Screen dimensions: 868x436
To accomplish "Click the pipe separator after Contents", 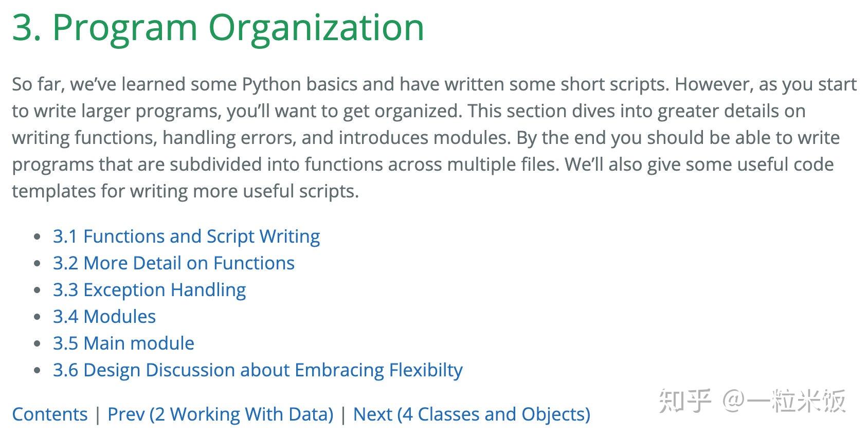I will tap(97, 414).
